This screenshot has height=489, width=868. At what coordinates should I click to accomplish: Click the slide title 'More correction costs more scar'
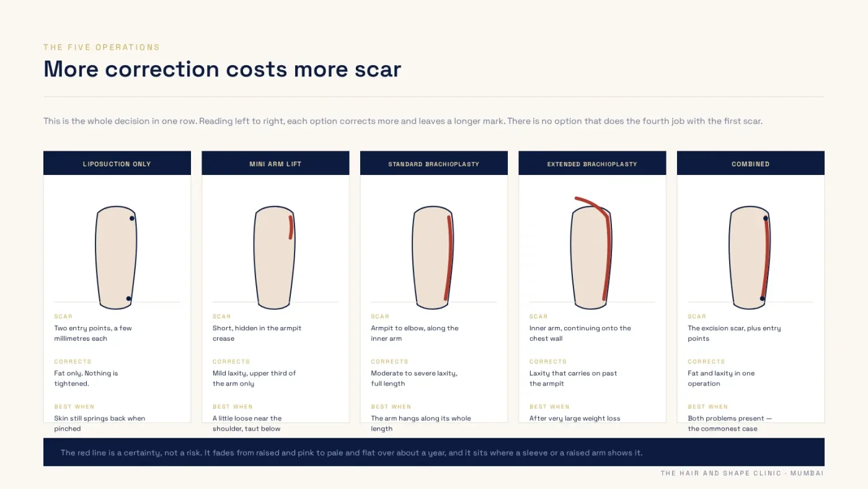(223, 69)
